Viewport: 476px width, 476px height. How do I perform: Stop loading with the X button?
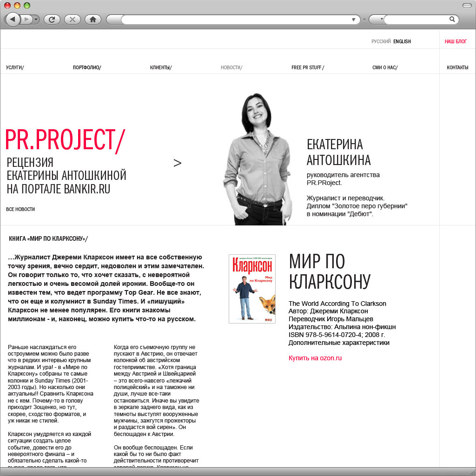(73, 20)
